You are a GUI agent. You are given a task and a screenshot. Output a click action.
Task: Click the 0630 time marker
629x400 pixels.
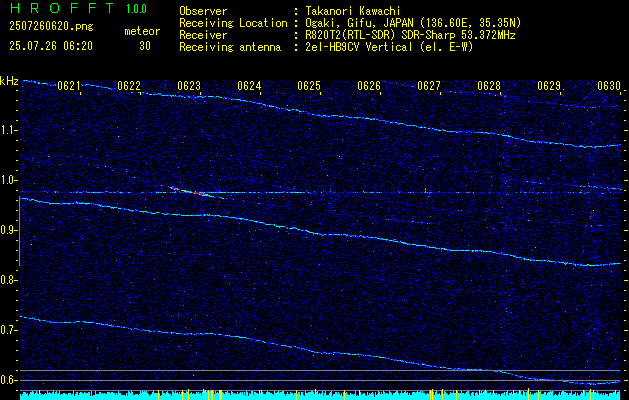(609, 86)
